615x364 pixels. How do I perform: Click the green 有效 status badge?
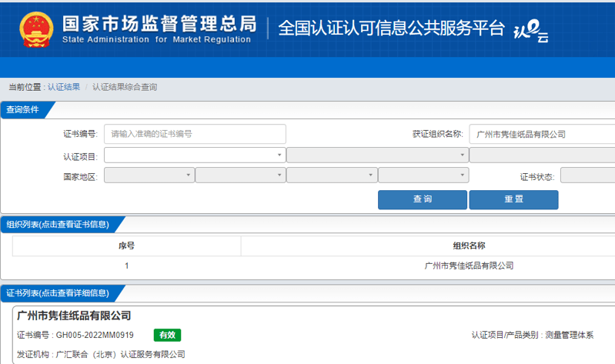pyautogui.click(x=168, y=335)
